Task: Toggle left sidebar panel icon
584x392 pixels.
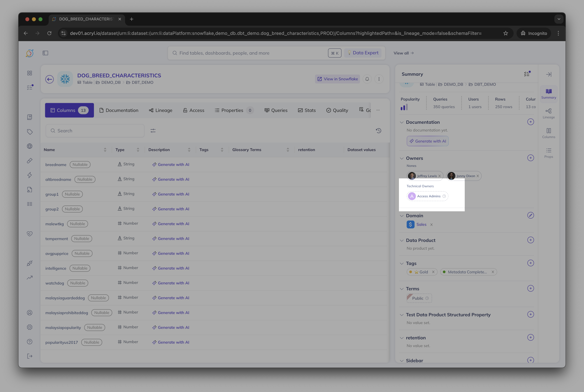Action: click(x=45, y=53)
